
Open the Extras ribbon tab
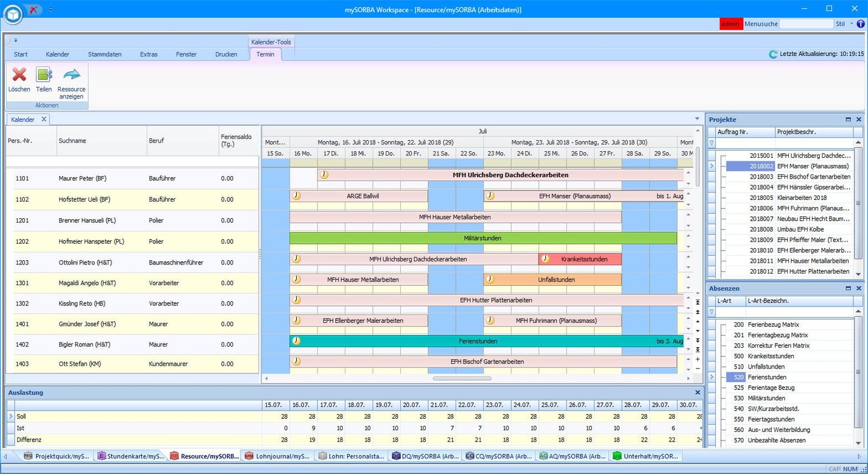(x=149, y=54)
